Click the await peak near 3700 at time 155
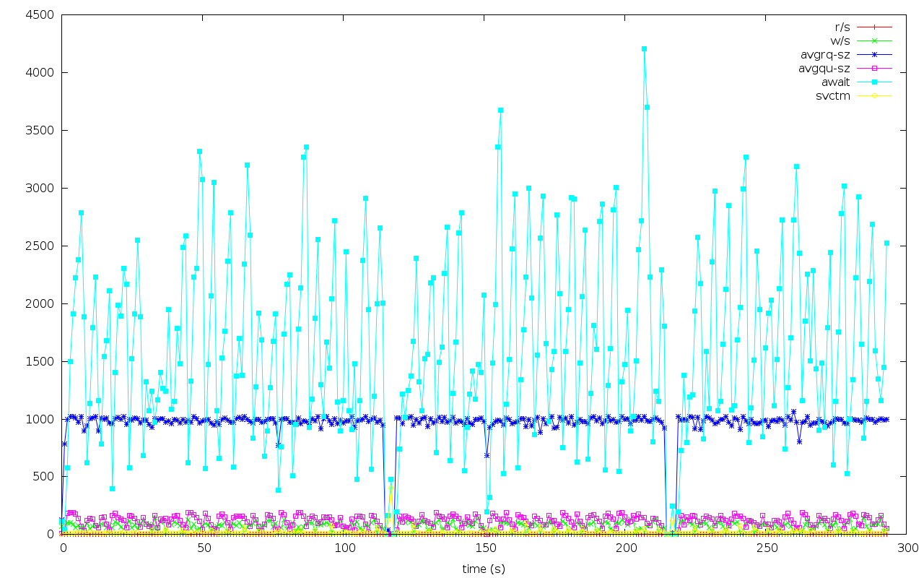 [x=500, y=111]
